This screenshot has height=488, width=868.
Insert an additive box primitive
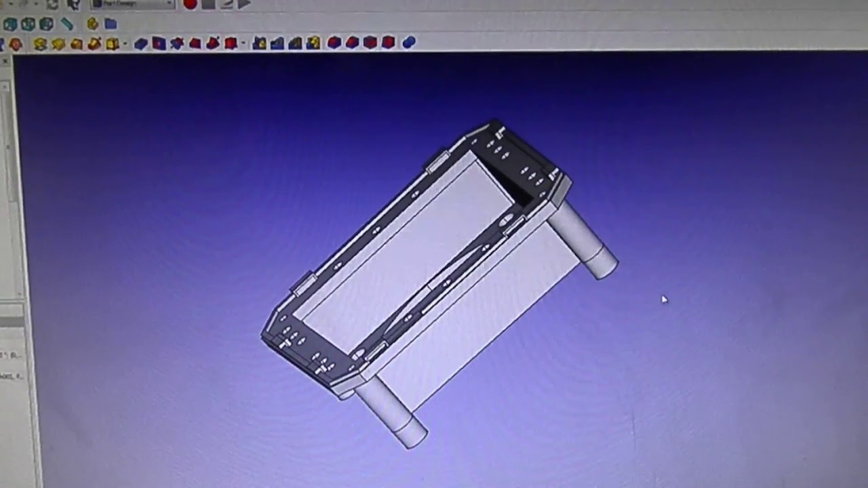tap(112, 44)
